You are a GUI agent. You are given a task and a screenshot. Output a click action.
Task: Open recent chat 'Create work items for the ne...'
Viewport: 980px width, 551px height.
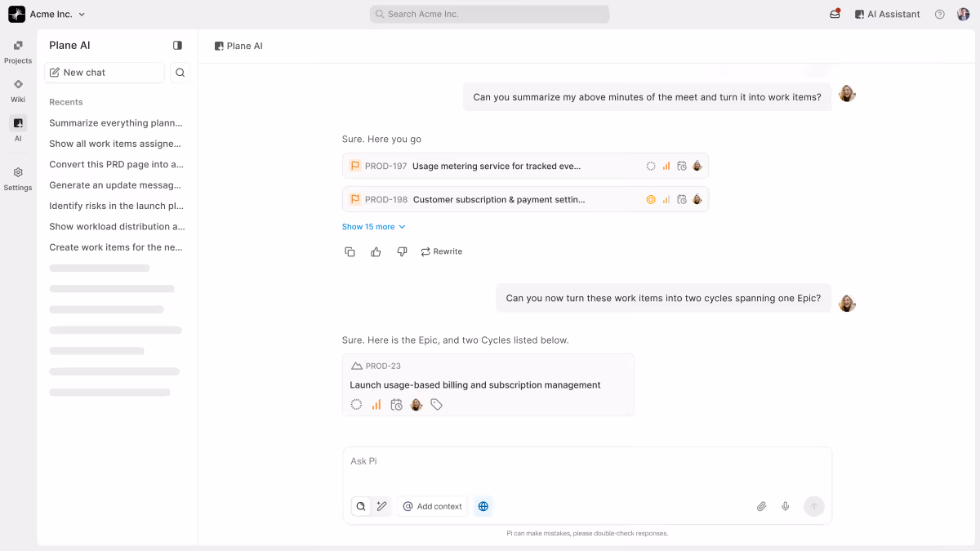(x=116, y=247)
